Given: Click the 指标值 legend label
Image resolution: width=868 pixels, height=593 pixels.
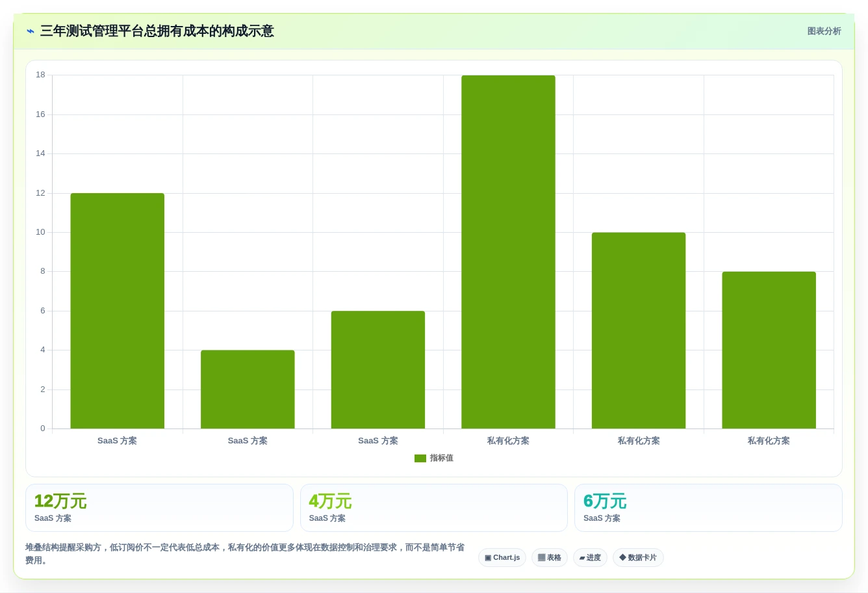Looking at the screenshot, I should click(x=441, y=458).
